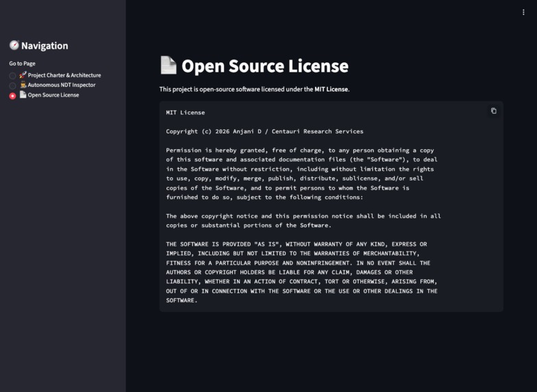Select the Autonomous NDT Inspector radio button
The image size is (537, 392).
click(12, 86)
